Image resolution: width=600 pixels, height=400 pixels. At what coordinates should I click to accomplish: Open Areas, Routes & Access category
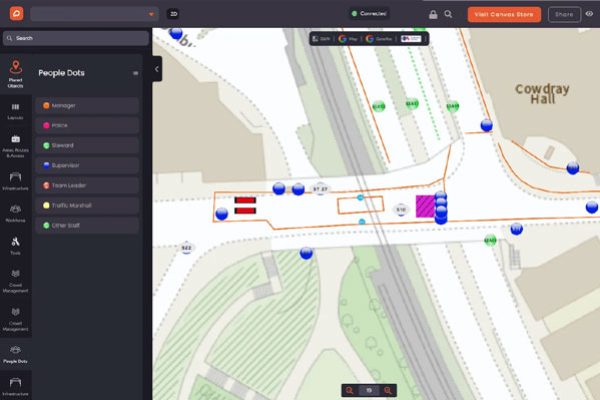(x=16, y=146)
